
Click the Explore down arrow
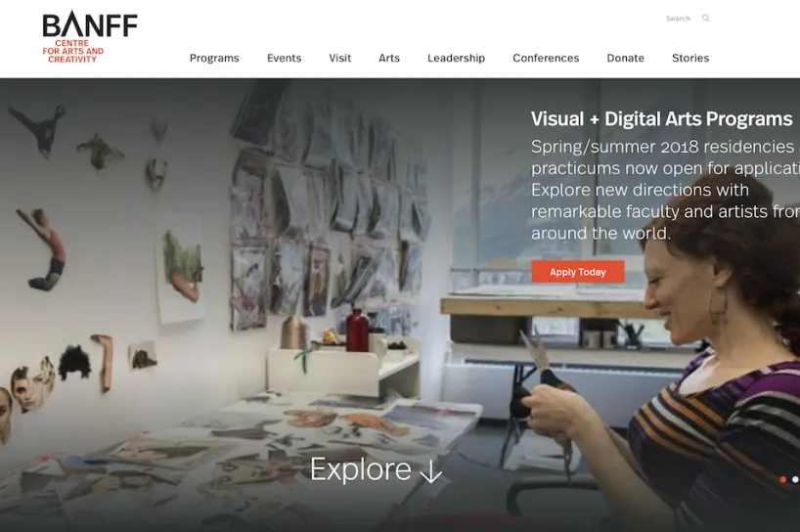pyautogui.click(x=430, y=470)
